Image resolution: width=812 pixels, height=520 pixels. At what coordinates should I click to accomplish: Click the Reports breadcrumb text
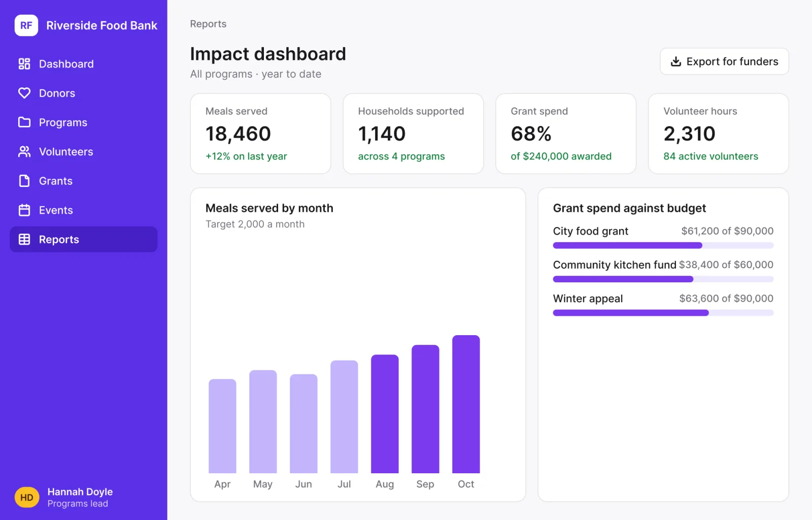[208, 24]
